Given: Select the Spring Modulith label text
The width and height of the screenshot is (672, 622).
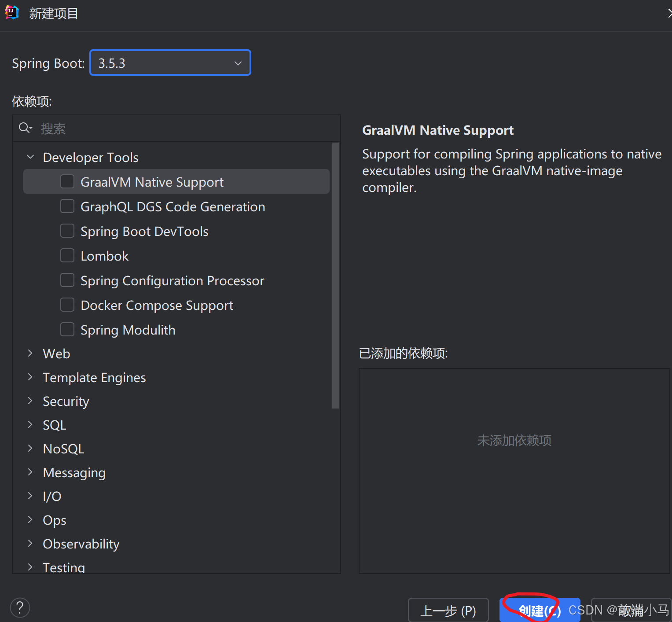Looking at the screenshot, I should click(128, 330).
